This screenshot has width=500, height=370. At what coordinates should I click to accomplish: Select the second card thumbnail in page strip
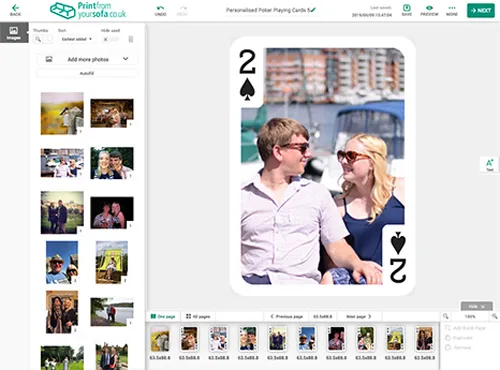point(189,339)
